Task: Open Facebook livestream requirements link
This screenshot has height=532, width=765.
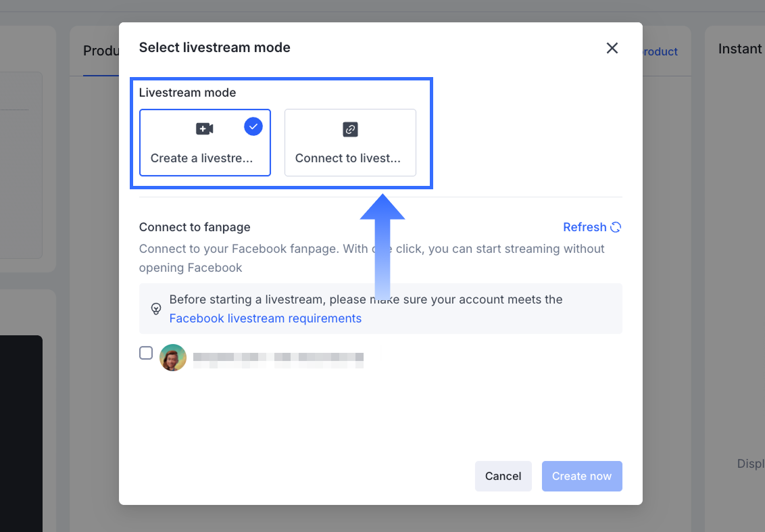Action: pos(265,318)
